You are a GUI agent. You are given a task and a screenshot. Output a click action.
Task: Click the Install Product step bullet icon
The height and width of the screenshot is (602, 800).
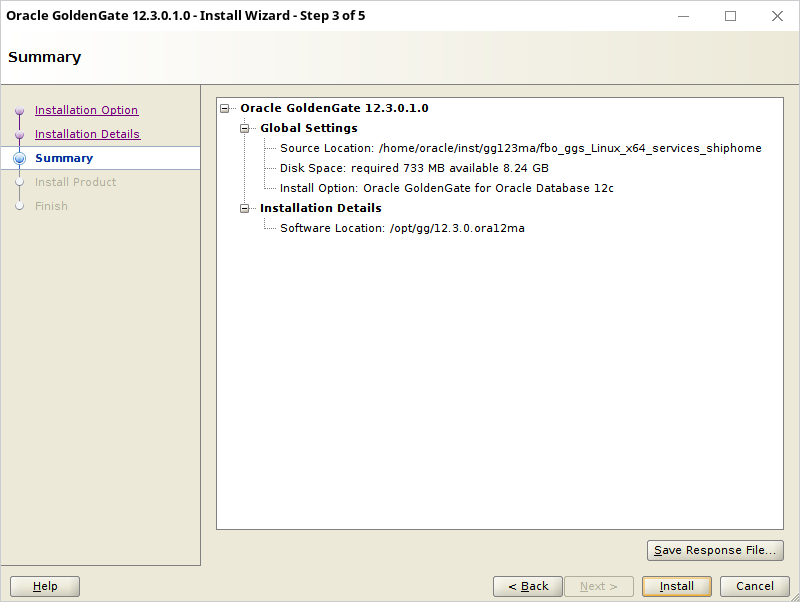pos(19,182)
